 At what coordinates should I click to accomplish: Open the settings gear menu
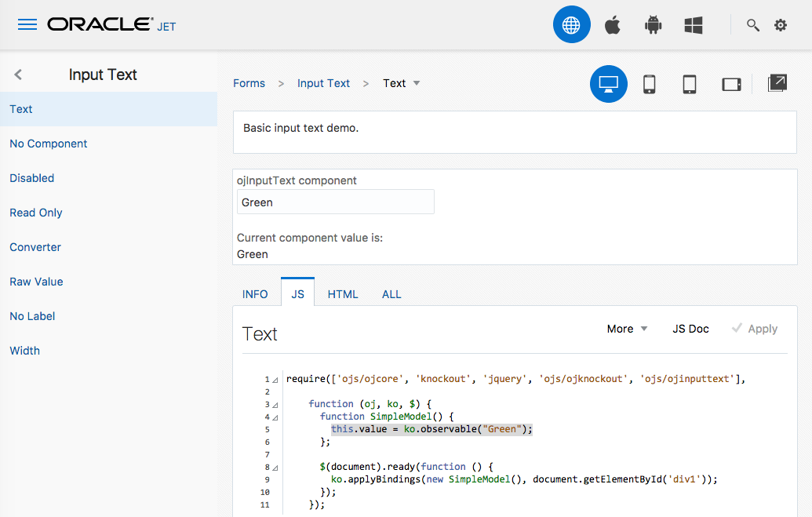tap(781, 25)
